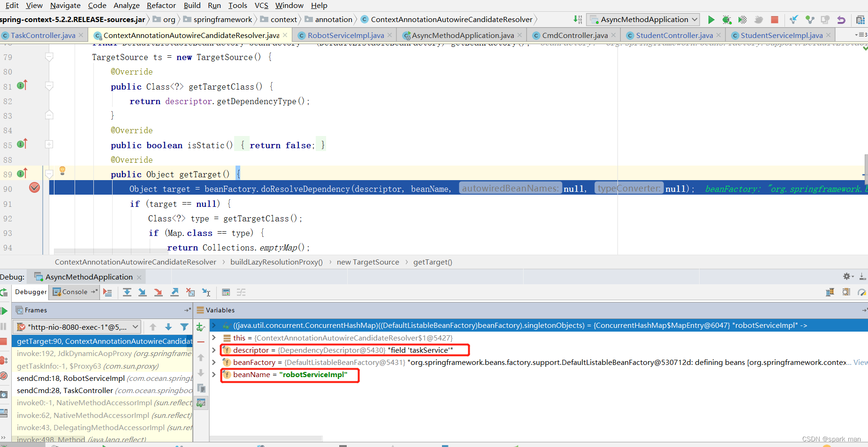Toggle code folding at line 79

[49, 57]
